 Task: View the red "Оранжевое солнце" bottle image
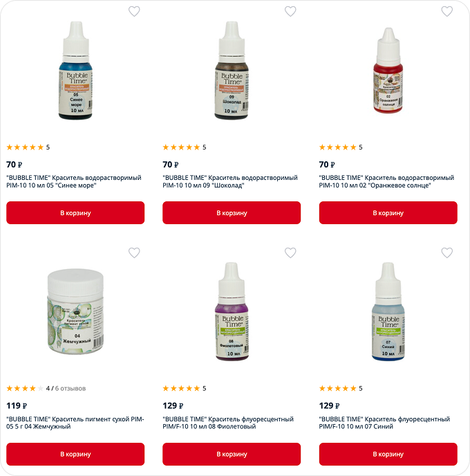388,71
